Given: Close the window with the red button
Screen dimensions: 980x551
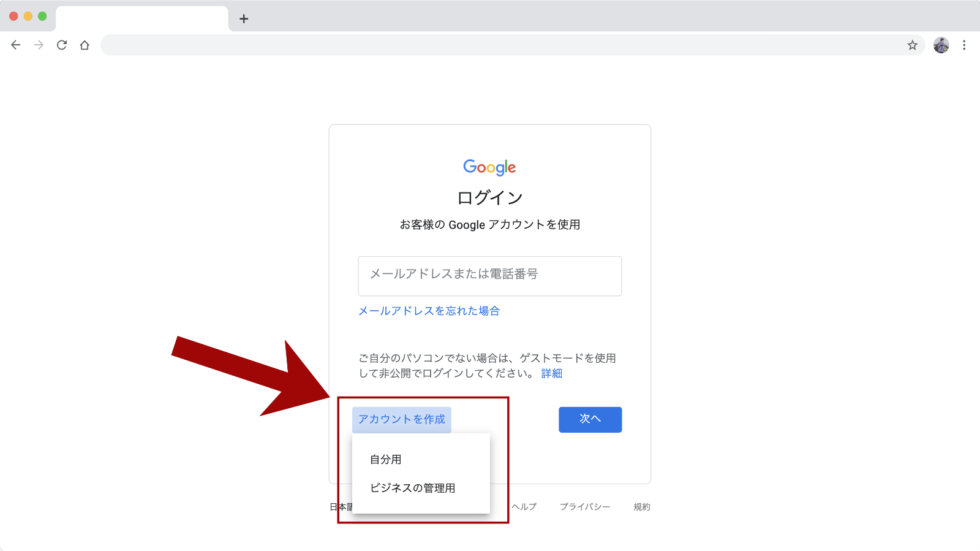Looking at the screenshot, I should 13,16.
